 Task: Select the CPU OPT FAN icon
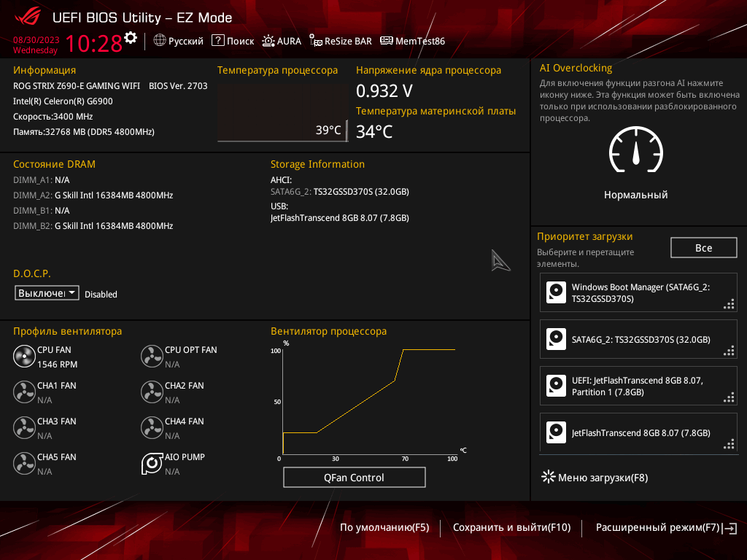click(152, 356)
